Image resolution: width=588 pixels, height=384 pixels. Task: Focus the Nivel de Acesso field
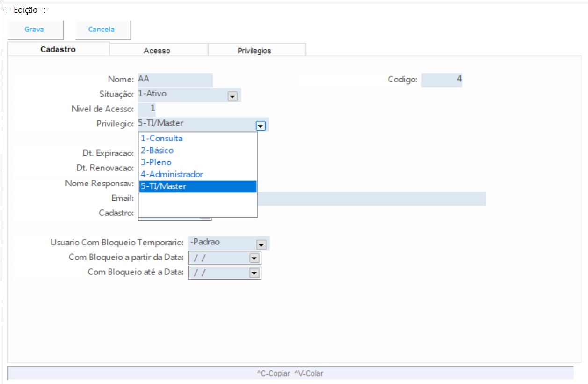pos(146,109)
